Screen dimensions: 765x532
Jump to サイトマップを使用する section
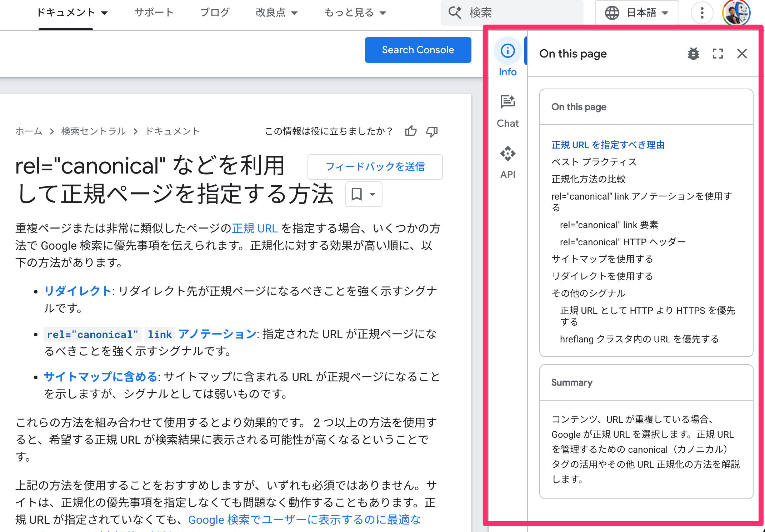click(x=602, y=259)
